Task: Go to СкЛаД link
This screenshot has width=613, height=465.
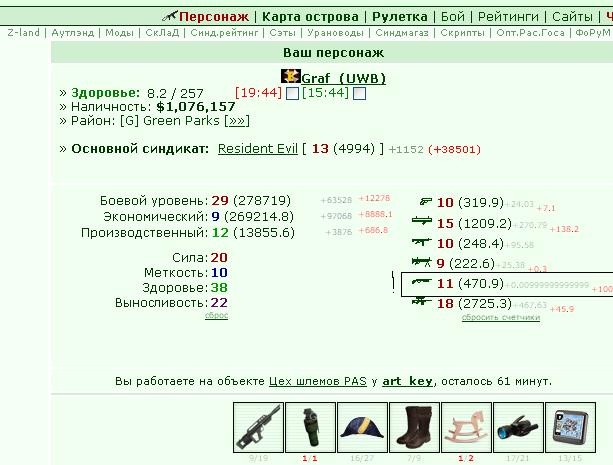Action: [x=162, y=32]
